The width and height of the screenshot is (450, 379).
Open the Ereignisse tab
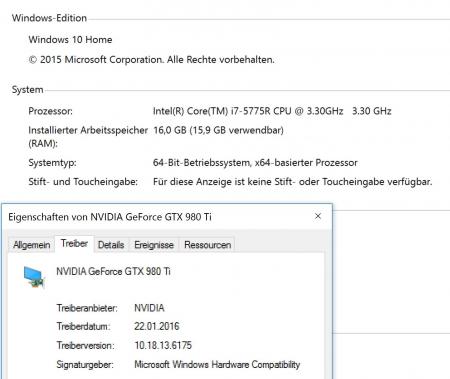154,245
